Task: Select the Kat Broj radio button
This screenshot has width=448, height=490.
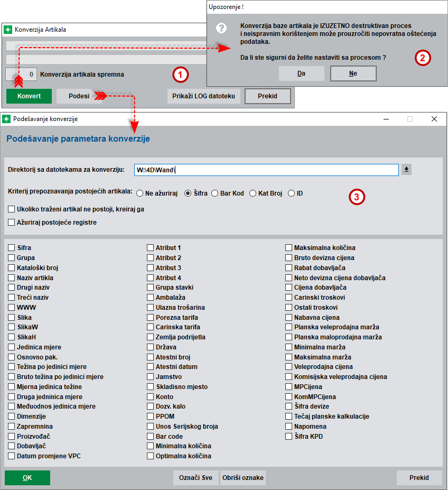Action: click(253, 193)
